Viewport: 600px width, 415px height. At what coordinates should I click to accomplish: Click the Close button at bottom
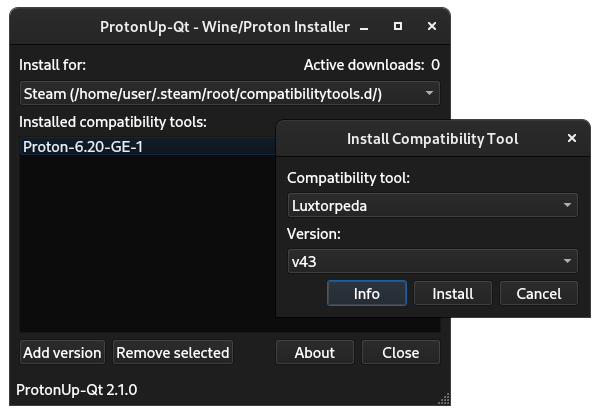[x=400, y=352]
